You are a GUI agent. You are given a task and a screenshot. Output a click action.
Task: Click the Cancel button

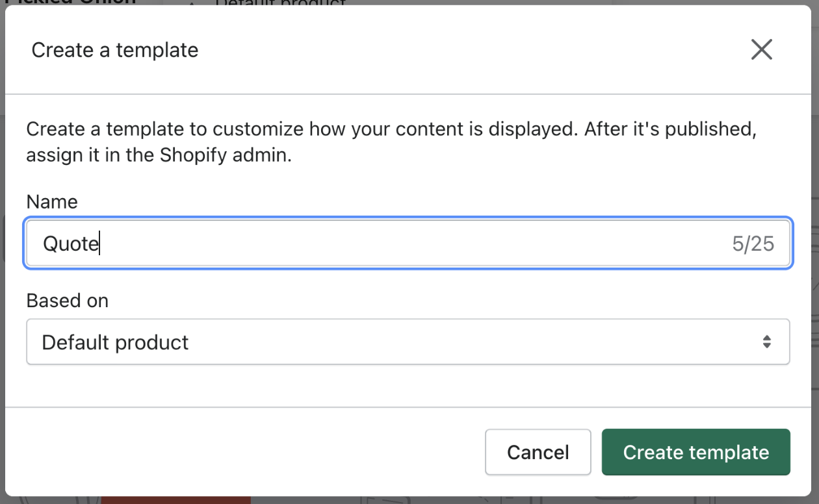[x=538, y=452]
